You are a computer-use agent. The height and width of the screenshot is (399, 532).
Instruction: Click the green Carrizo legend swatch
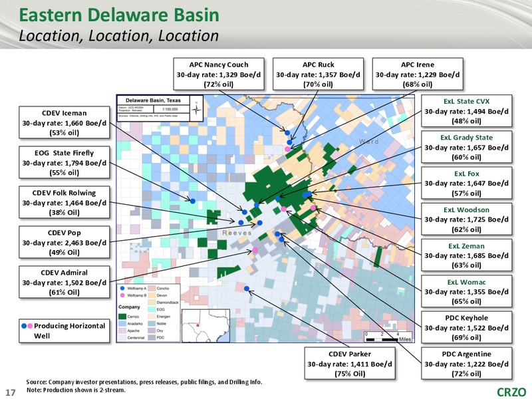click(122, 317)
